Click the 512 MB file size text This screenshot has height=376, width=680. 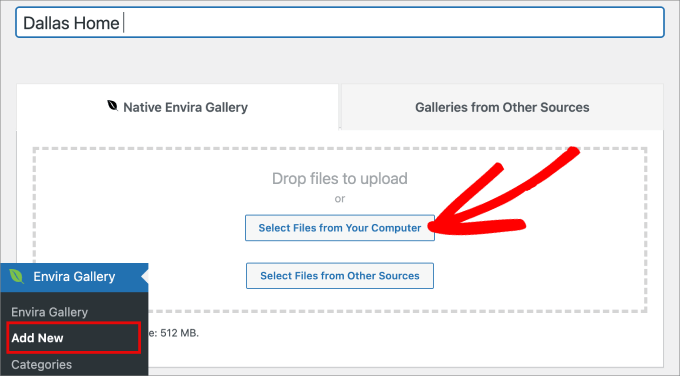coord(179,333)
